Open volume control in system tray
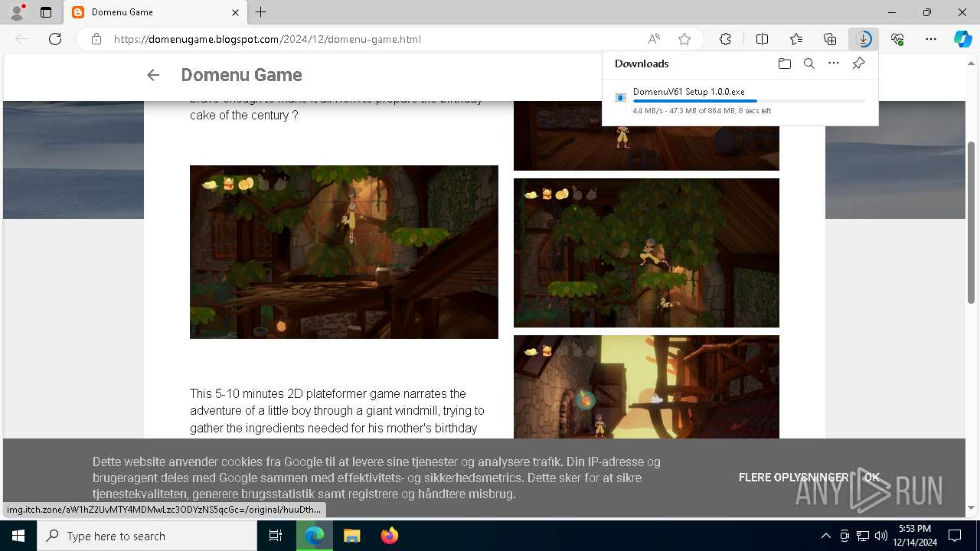The height and width of the screenshot is (551, 980). click(x=880, y=536)
